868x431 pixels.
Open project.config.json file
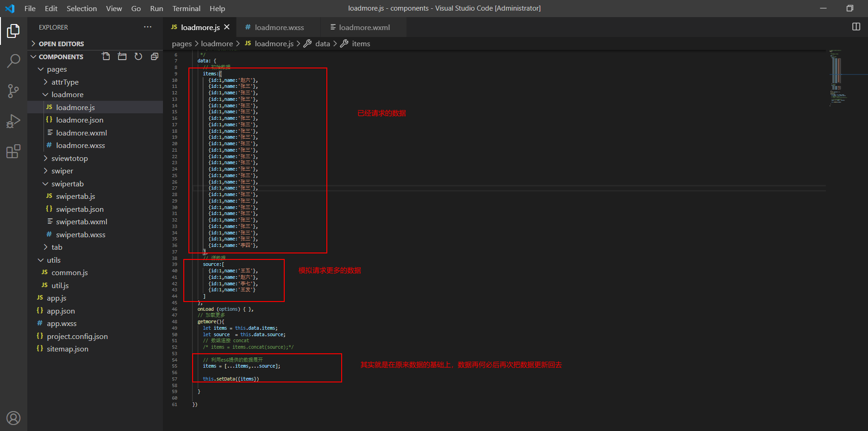(95, 336)
